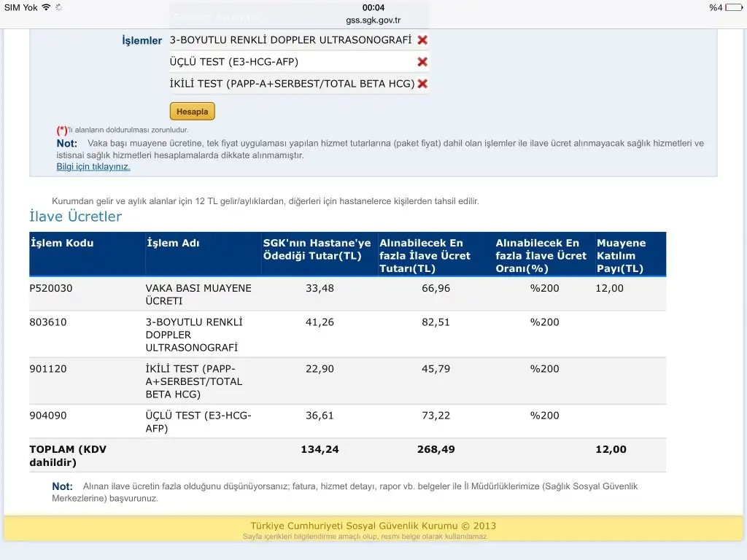Click the 'Türkiye Cumhuriyeti Sosyal Güvenlik Kurumu © 2013' footer
The image size is (747, 560).
click(x=373, y=526)
